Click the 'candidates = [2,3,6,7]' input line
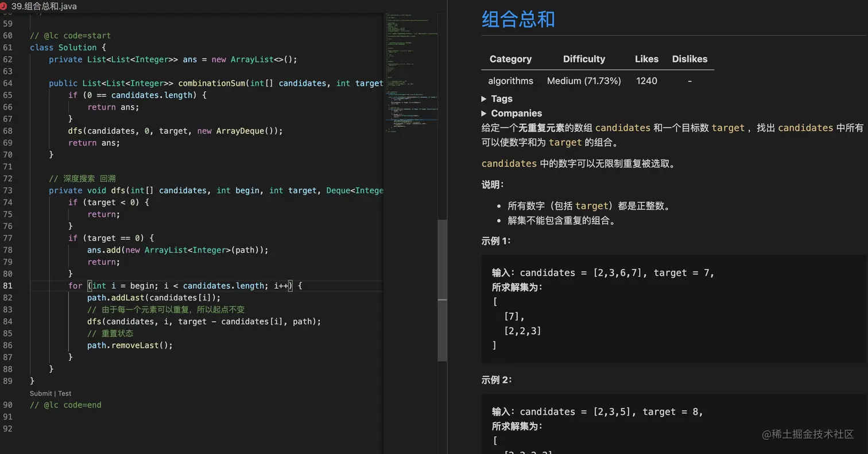Screen dimensions: 868x454 pos(603,273)
